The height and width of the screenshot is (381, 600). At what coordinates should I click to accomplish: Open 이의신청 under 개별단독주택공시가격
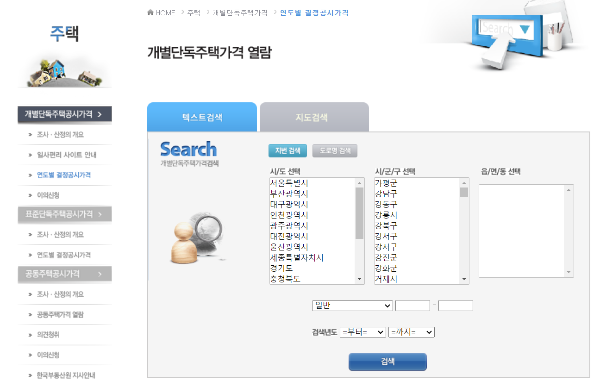click(48, 195)
